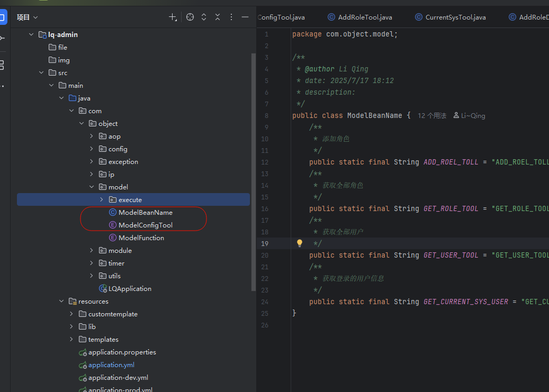Click the New File or Directory plus icon
549x392 pixels.
click(x=173, y=17)
